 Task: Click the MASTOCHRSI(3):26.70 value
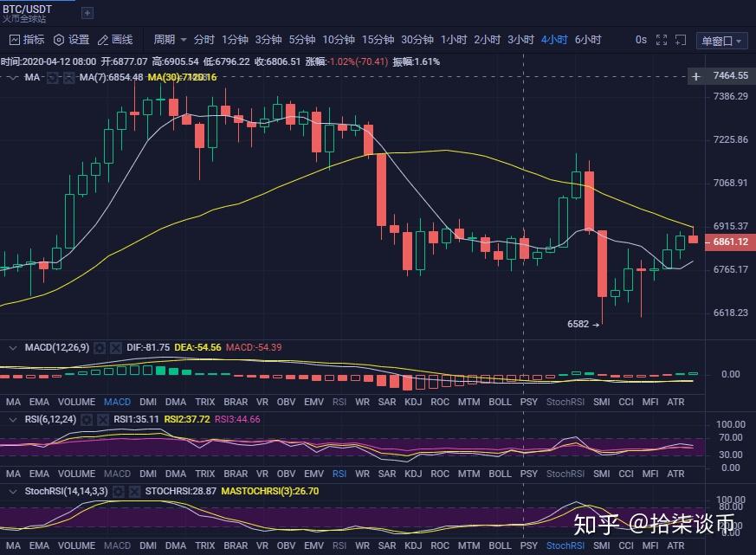tap(270, 491)
